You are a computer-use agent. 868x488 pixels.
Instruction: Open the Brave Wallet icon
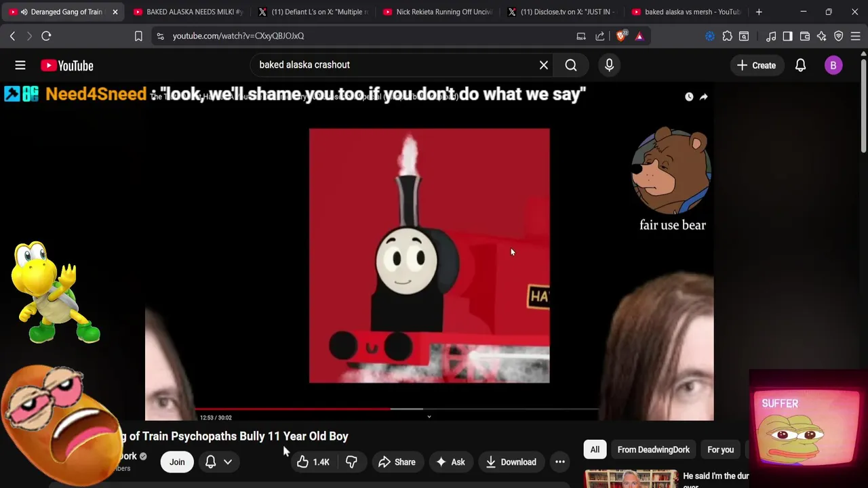805,36
